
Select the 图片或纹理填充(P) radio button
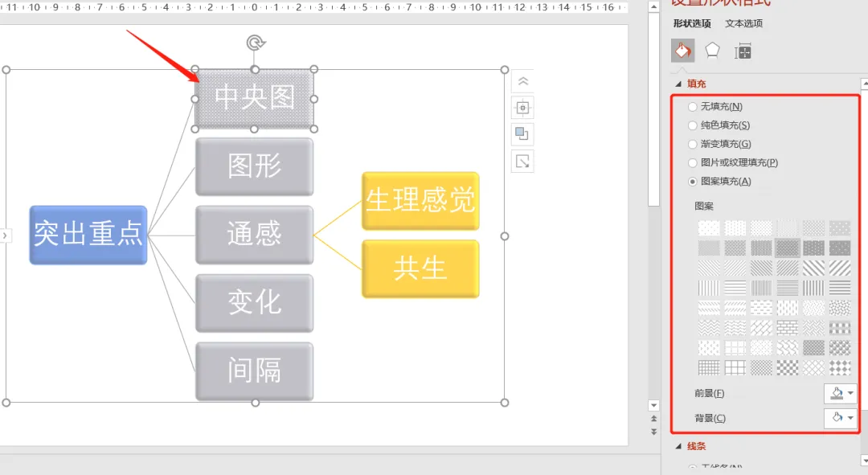pyautogui.click(x=693, y=163)
